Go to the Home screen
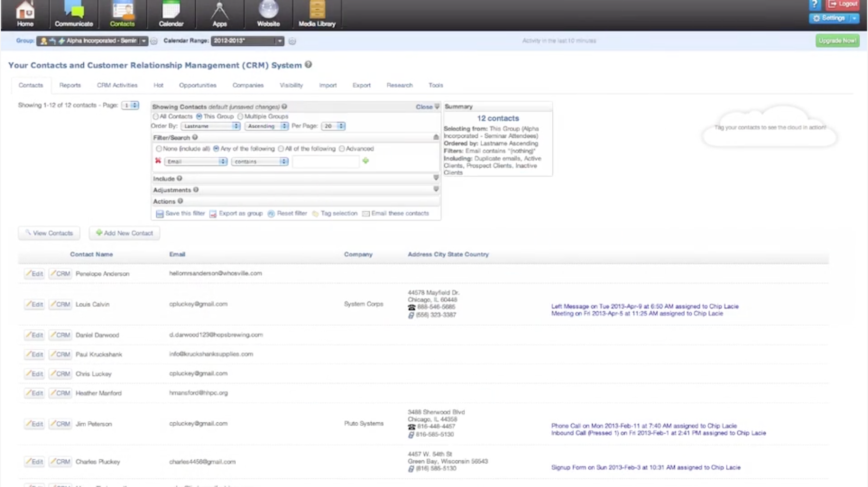868x487 pixels. click(x=24, y=14)
